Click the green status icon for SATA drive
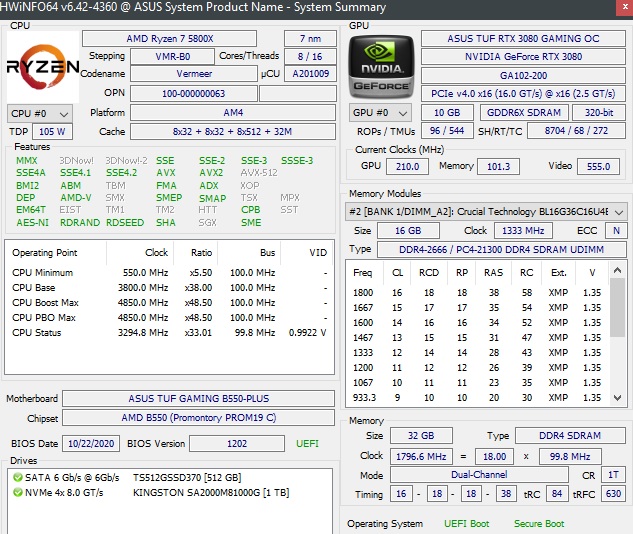 18,477
